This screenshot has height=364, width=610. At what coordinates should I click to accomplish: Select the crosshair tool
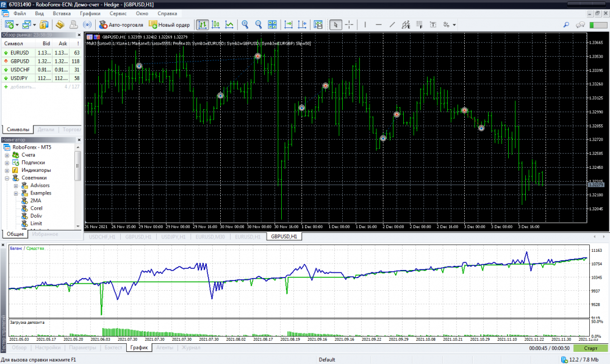tap(349, 25)
